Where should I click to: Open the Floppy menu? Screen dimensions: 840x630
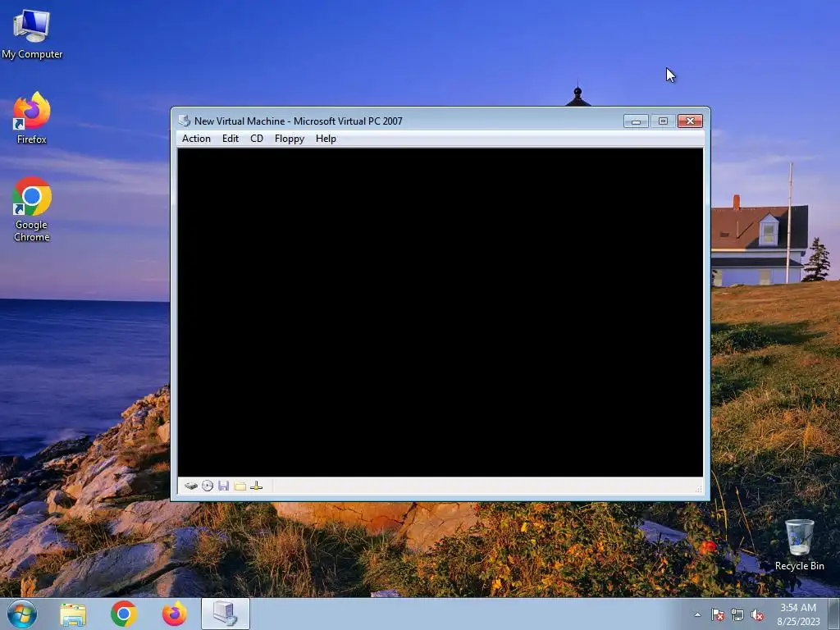(x=290, y=139)
